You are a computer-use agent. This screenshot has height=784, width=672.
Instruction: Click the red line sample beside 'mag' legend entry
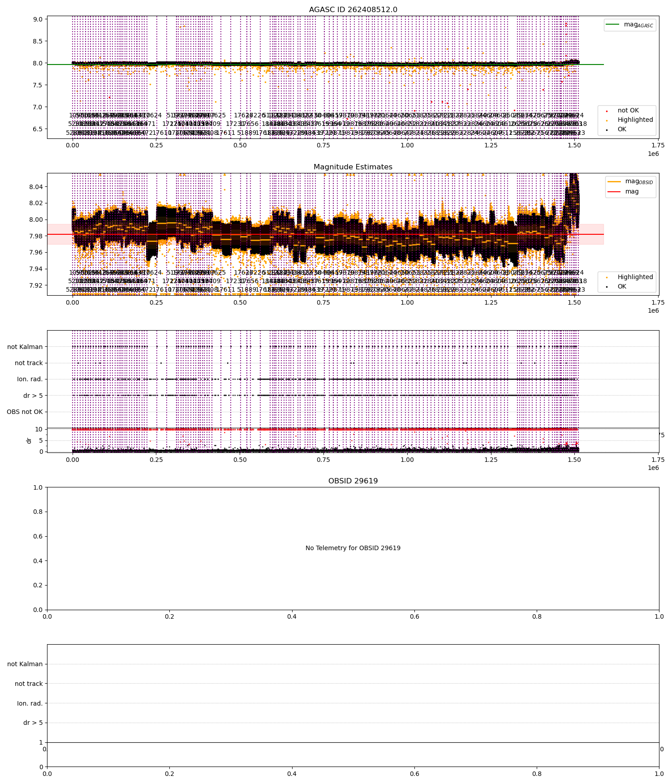click(614, 192)
